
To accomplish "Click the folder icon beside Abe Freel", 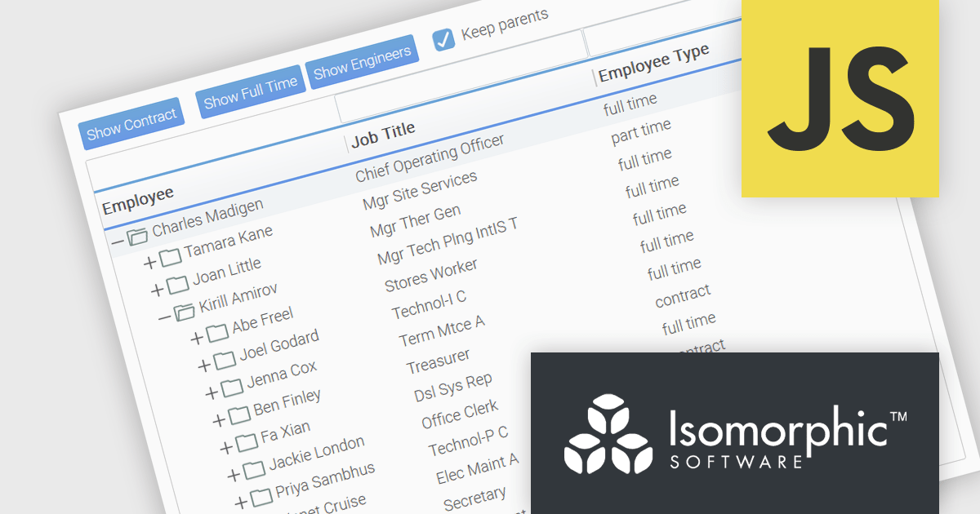I will tap(216, 332).
